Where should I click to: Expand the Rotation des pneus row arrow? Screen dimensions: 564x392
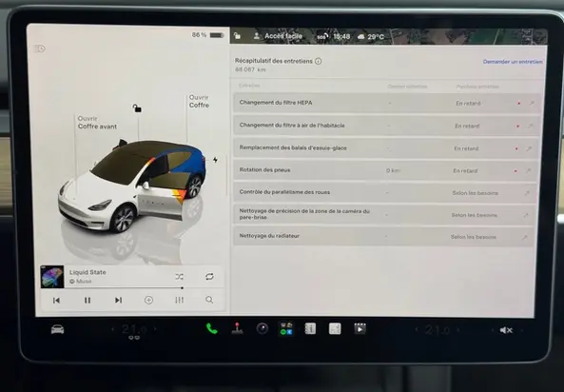[528, 171]
